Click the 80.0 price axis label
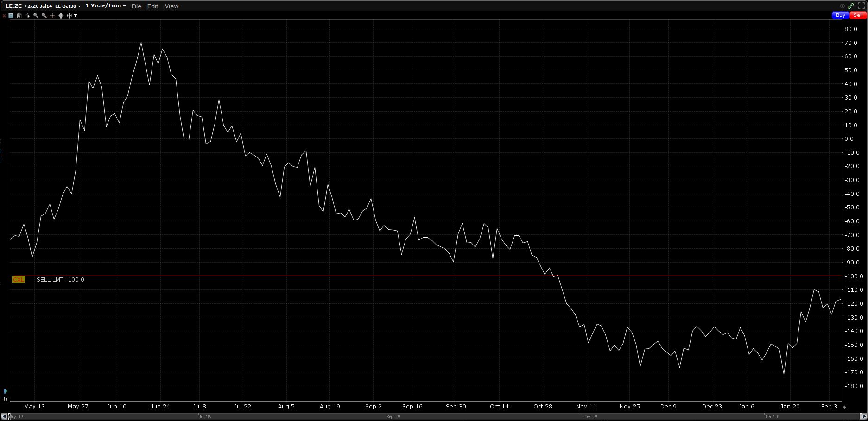Image resolution: width=868 pixels, height=421 pixels. (850, 29)
